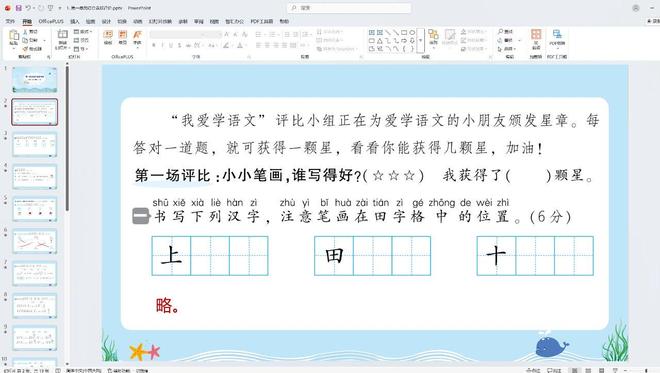Switch to Reading view in status bar

pos(601,370)
